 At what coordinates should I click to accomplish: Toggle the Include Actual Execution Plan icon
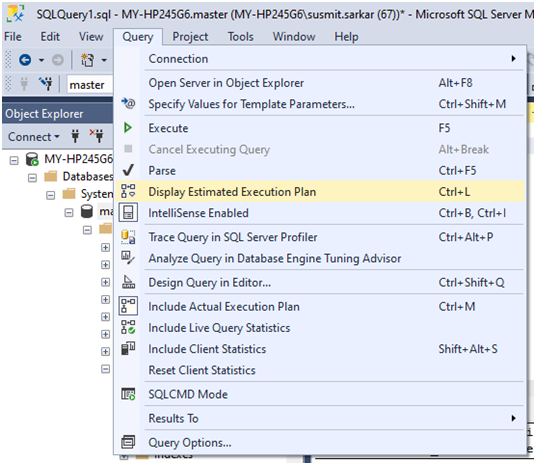pos(128,306)
